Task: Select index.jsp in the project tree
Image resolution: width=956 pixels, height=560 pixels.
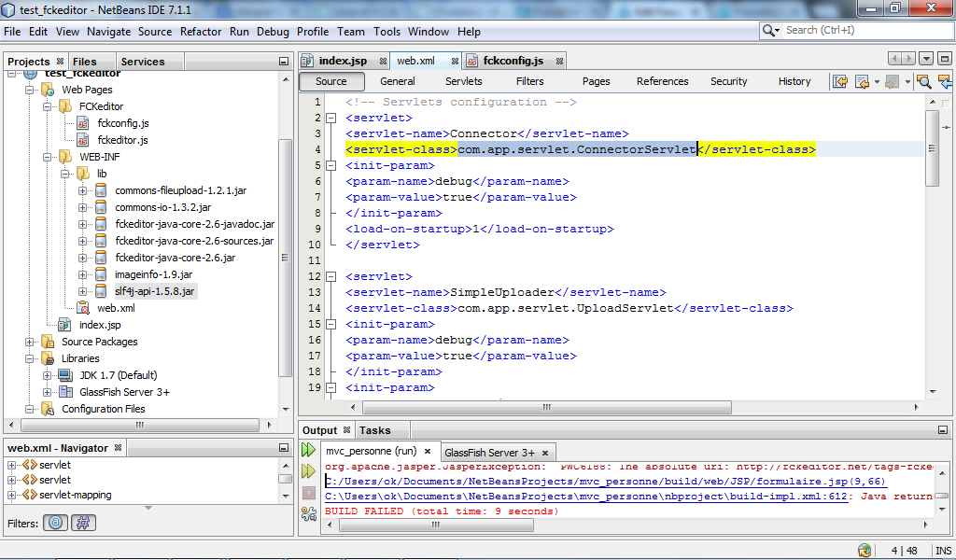Action: [x=100, y=325]
